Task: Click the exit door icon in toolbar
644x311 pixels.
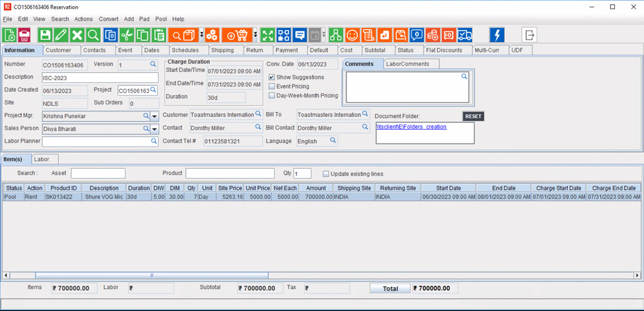Action: 529,35
